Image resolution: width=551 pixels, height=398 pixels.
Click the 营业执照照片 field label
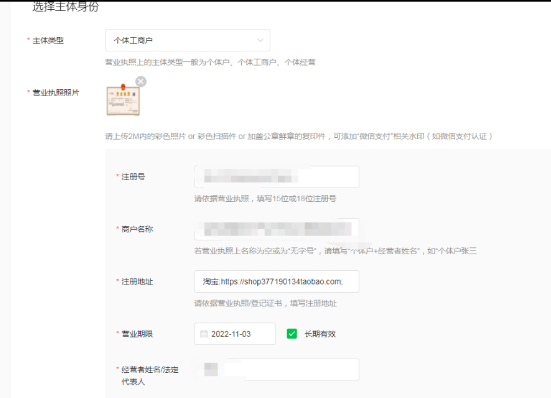56,92
